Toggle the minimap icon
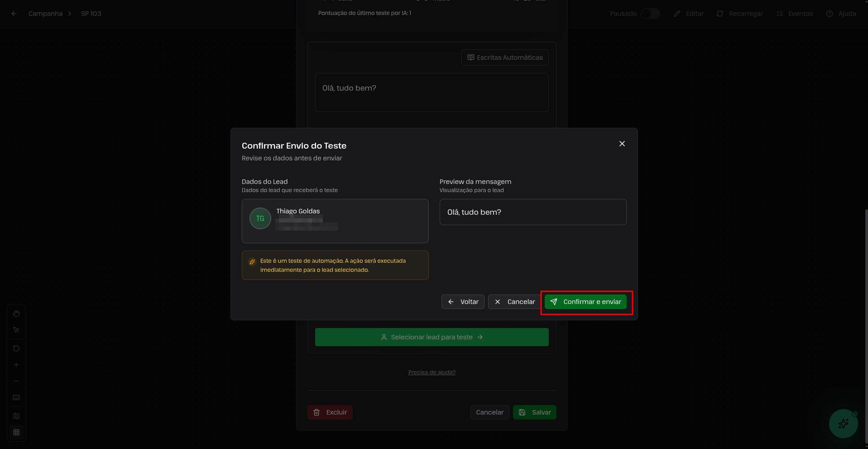 16,416
